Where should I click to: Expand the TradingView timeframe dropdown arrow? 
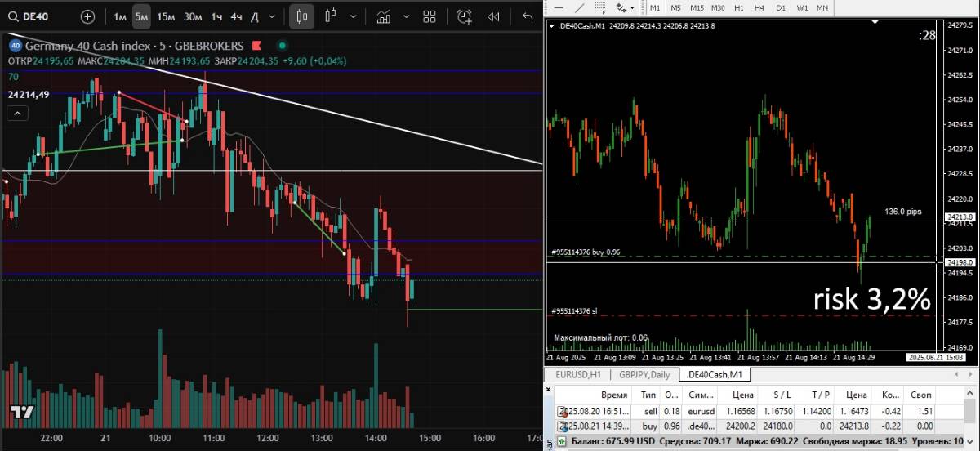point(272,16)
